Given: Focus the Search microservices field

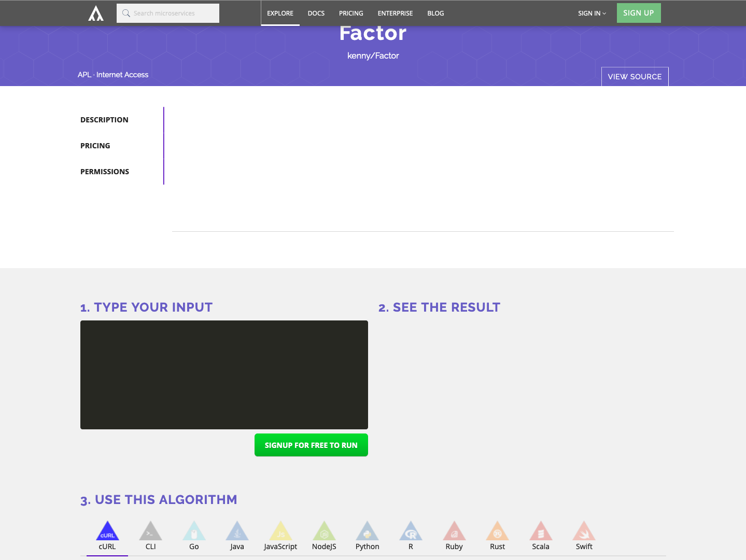Looking at the screenshot, I should (x=168, y=13).
